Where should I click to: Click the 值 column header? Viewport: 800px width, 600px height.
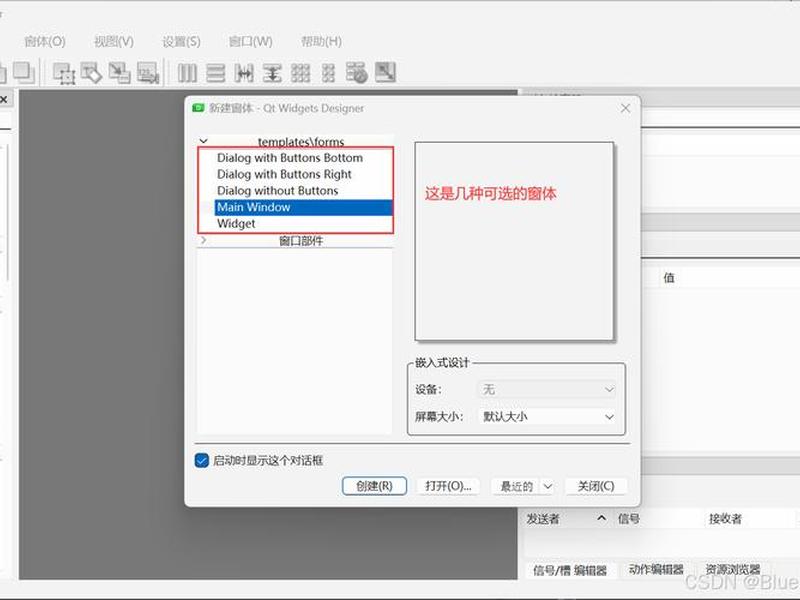(669, 278)
